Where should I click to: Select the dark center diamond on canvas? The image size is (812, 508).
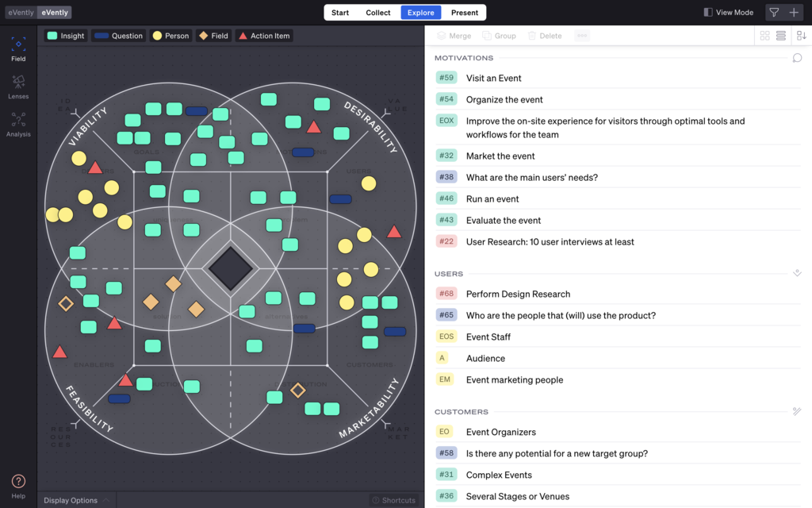tap(231, 268)
